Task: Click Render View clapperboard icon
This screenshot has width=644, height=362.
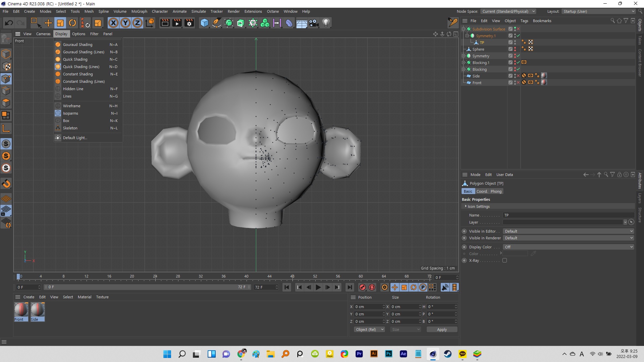Action: tap(165, 23)
